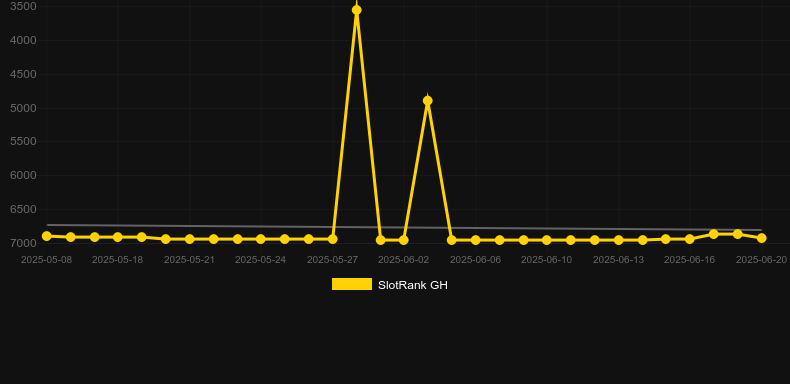The image size is (790, 384).
Task: Click the yellow SlotRank GH legend swatch
Action: 352,284
